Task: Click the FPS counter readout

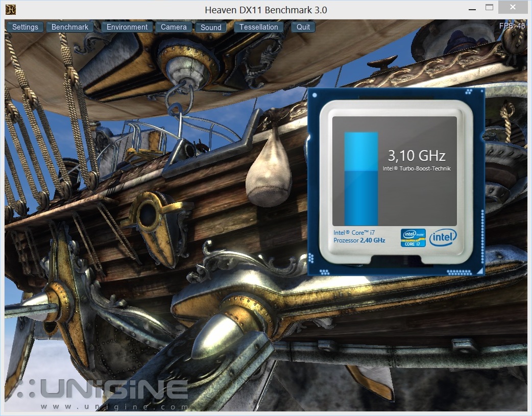Action: tap(512, 26)
